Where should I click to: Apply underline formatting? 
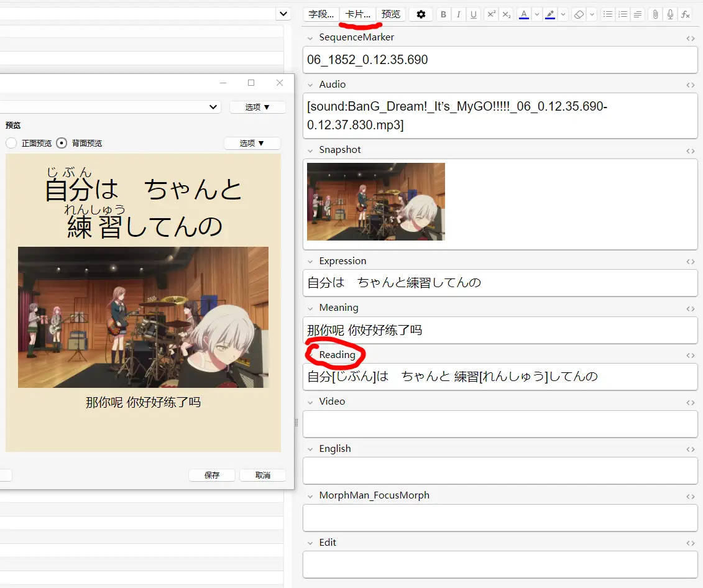[x=474, y=14]
